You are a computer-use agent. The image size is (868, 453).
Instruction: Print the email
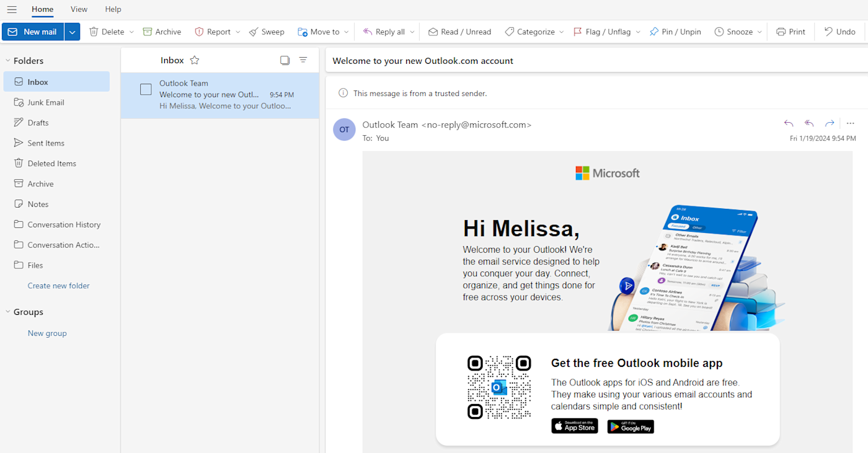click(x=790, y=32)
